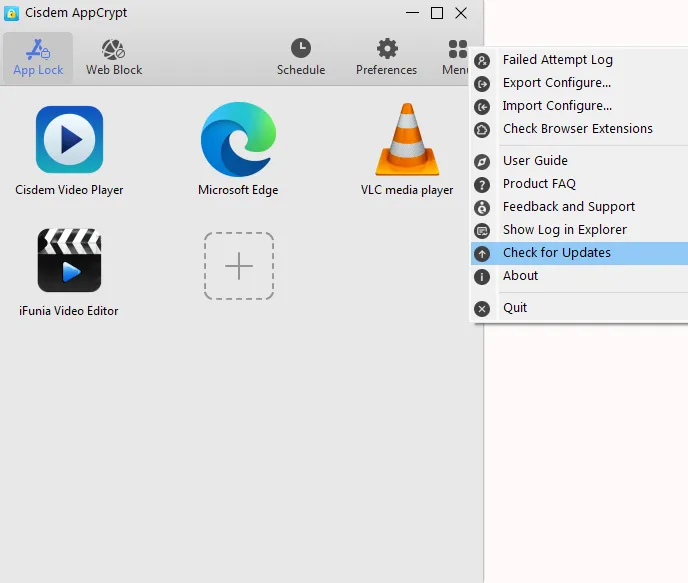
Task: Maximize the Cisdem AppCrypt window
Action: pyautogui.click(x=437, y=13)
